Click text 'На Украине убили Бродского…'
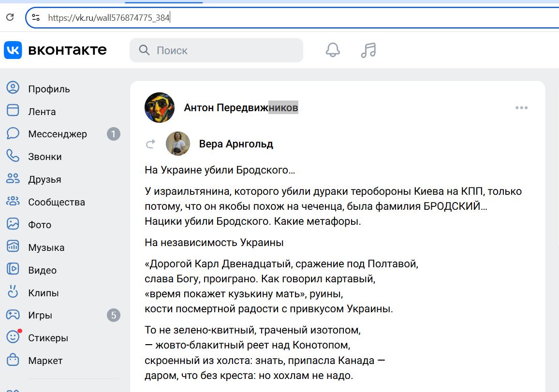Image resolution: width=559 pixels, height=392 pixels. click(x=220, y=170)
